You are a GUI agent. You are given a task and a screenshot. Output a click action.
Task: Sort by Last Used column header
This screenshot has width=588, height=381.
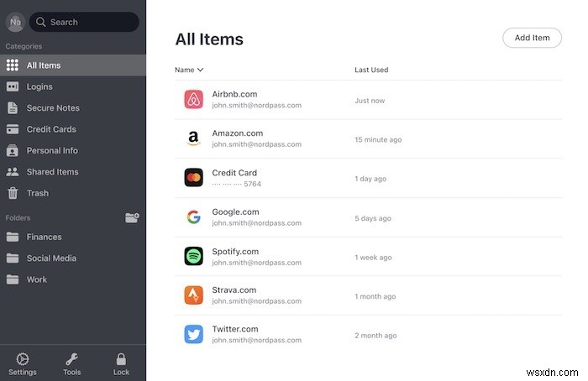[371, 70]
